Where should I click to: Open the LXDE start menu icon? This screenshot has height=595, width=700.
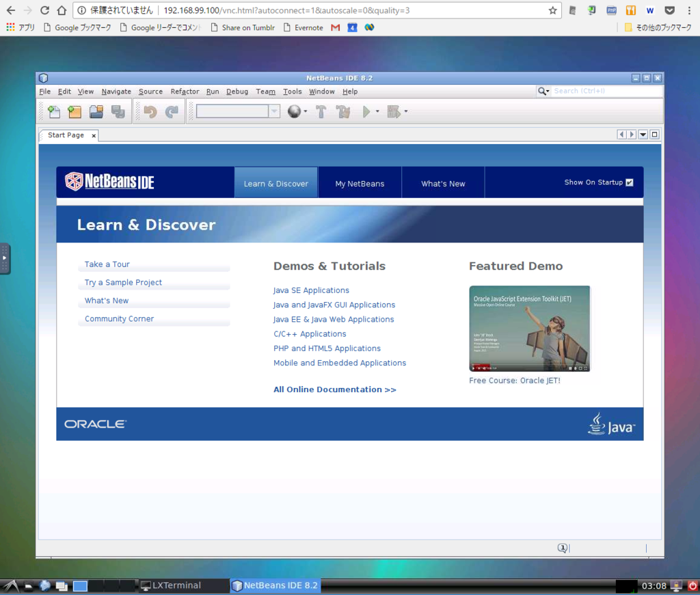11,586
